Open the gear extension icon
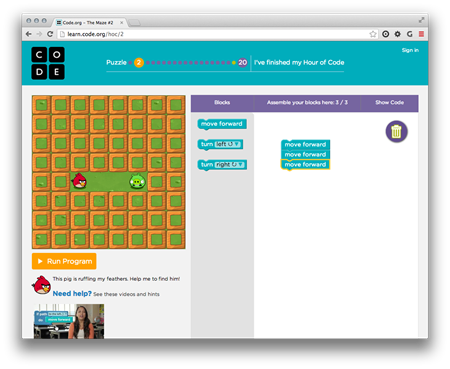This screenshot has height=369, width=450. (398, 34)
